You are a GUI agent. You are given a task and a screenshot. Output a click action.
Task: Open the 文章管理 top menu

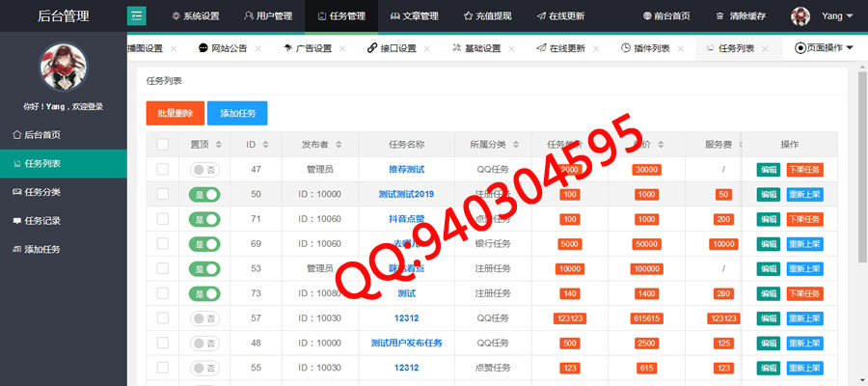(414, 16)
